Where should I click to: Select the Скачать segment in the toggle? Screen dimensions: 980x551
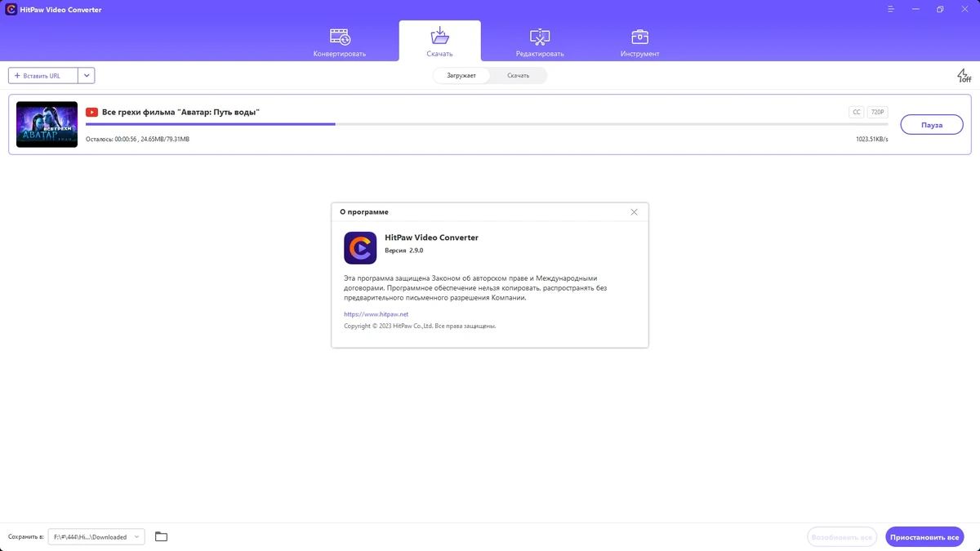click(x=518, y=76)
